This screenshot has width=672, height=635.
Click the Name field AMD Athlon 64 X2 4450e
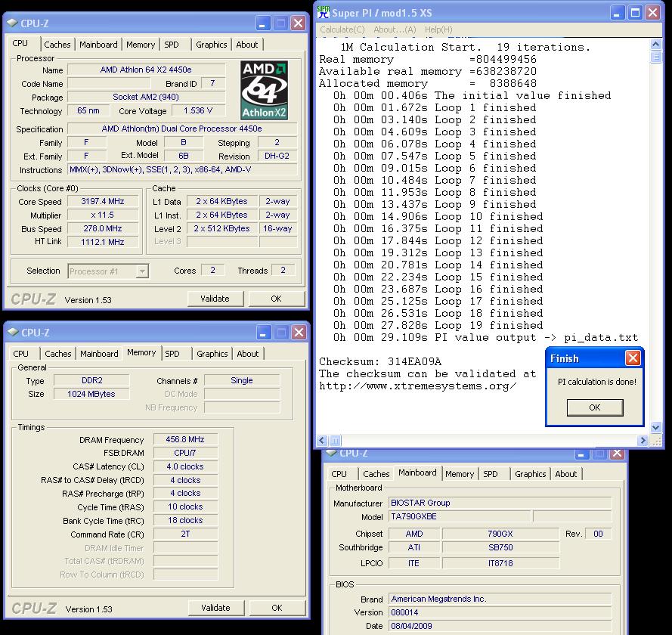146,70
